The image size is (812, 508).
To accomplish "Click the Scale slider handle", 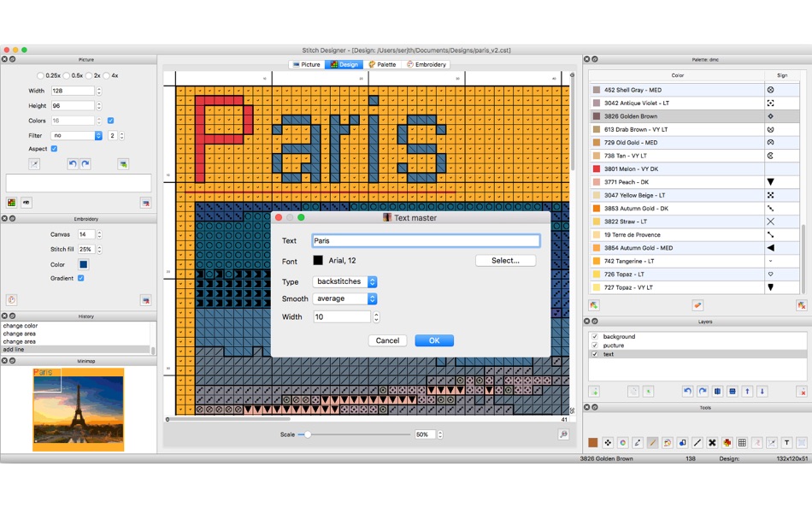I will tap(307, 434).
